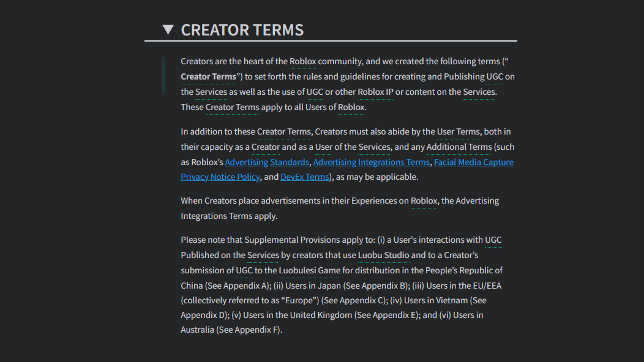Click Roblox in "Experiences on Roblox"
The image size is (644, 362).
(424, 201)
